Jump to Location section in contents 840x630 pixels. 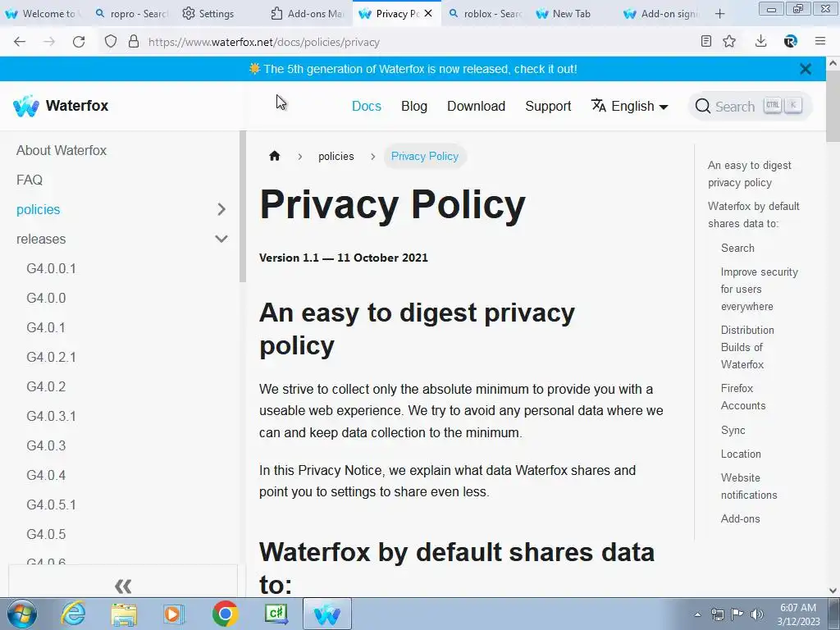click(x=741, y=454)
